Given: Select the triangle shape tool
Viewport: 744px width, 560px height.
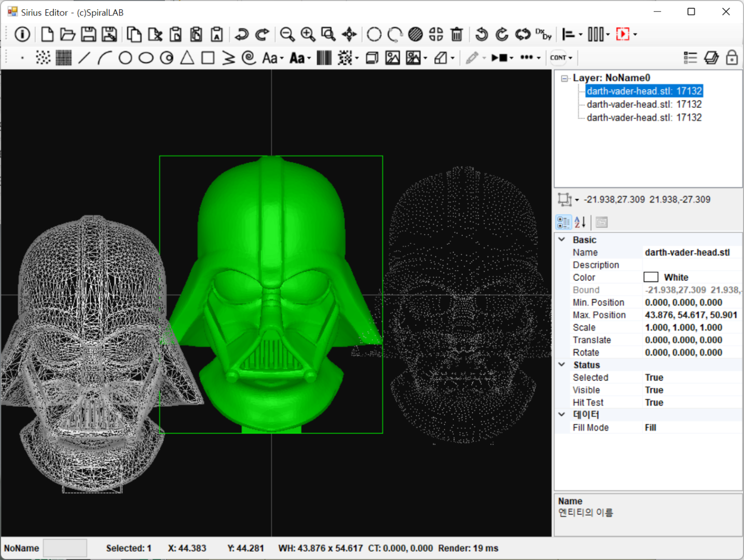Looking at the screenshot, I should pos(187,58).
